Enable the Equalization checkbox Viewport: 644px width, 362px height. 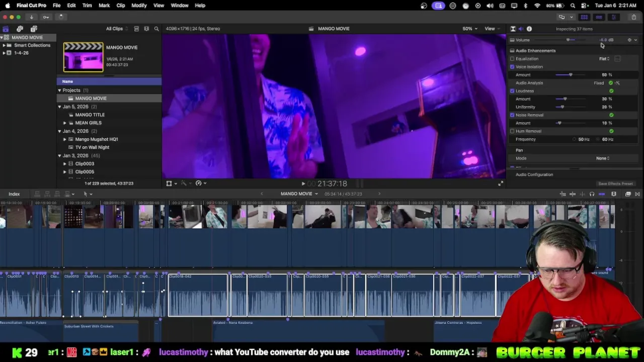pyautogui.click(x=512, y=59)
